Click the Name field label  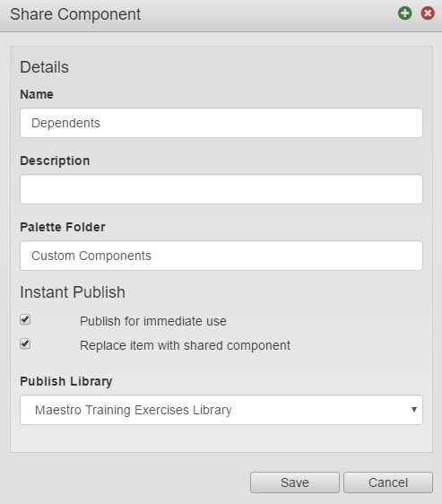coord(37,94)
